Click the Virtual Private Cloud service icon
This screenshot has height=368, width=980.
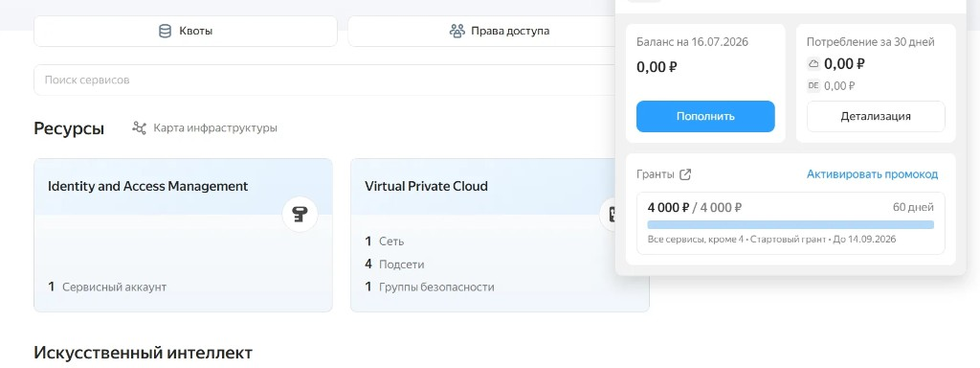(x=608, y=215)
